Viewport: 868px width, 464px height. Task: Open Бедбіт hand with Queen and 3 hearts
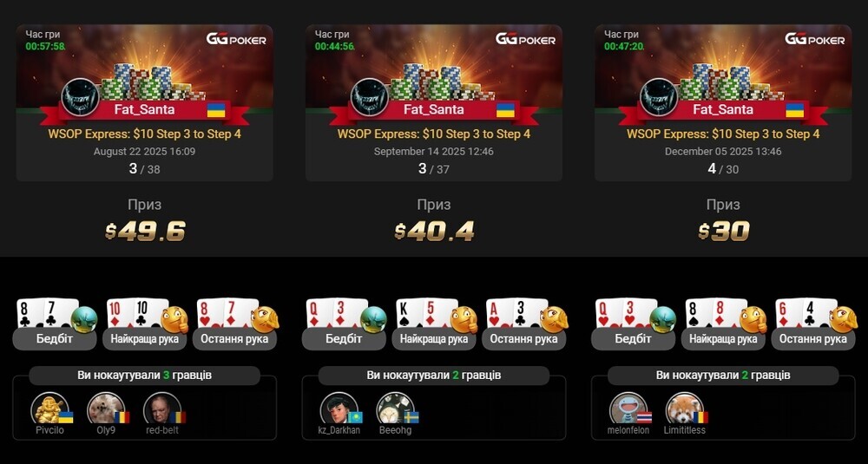point(634,324)
